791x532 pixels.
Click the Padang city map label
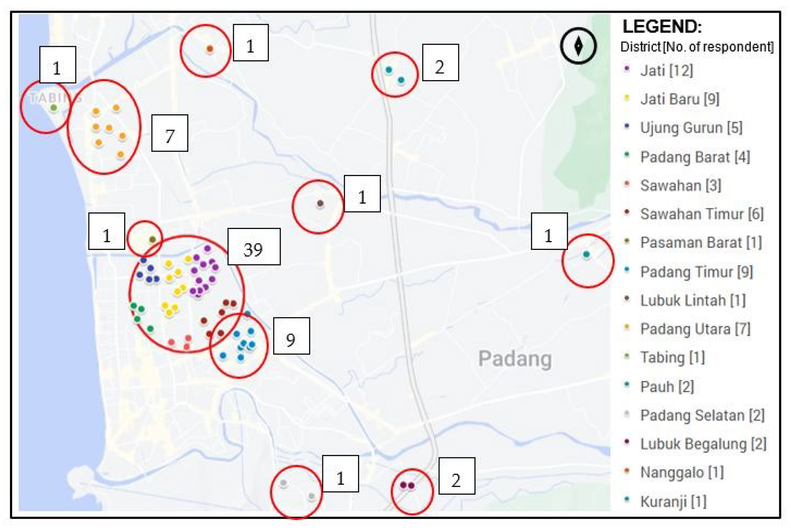(x=515, y=358)
